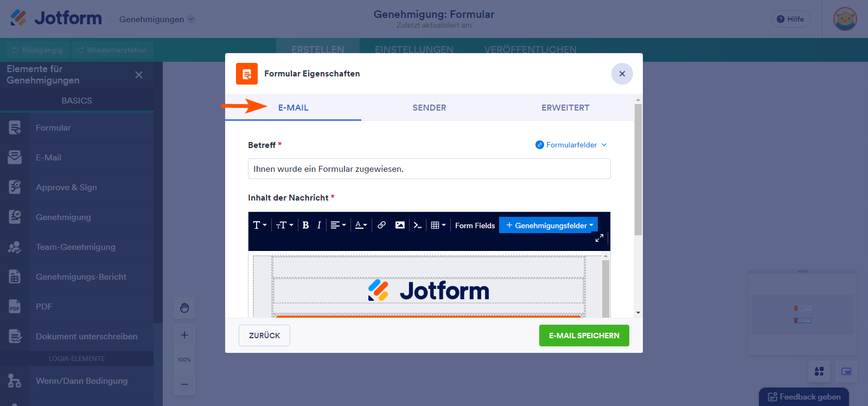Choose the Approve & Sign element
The width and height of the screenshot is (868, 406).
tap(76, 187)
